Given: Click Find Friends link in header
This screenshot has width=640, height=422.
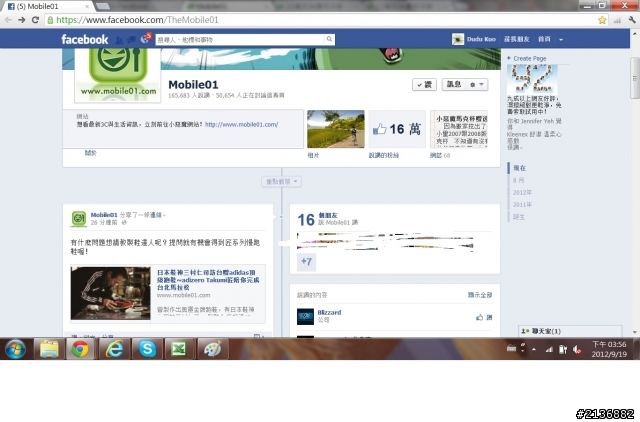Looking at the screenshot, I should [x=517, y=39].
